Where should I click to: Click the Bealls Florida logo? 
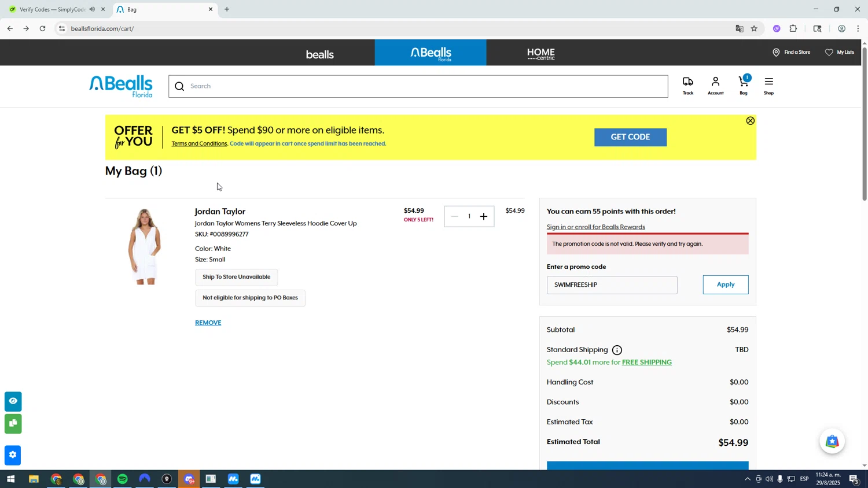pyautogui.click(x=121, y=86)
